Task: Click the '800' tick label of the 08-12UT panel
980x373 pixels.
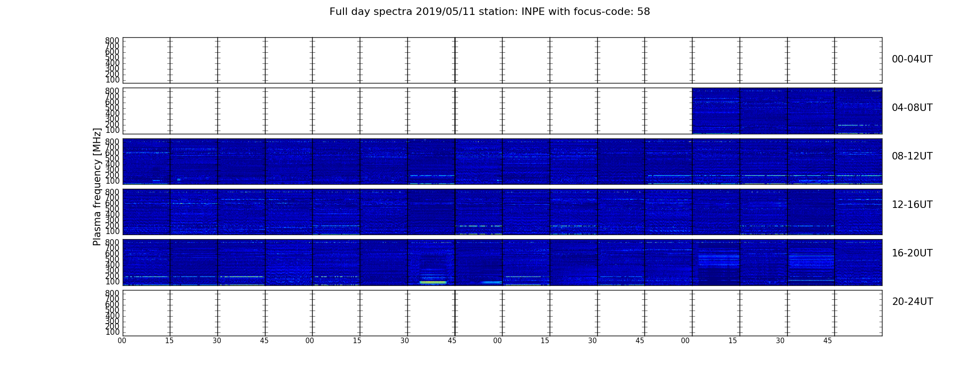Action: pos(112,141)
